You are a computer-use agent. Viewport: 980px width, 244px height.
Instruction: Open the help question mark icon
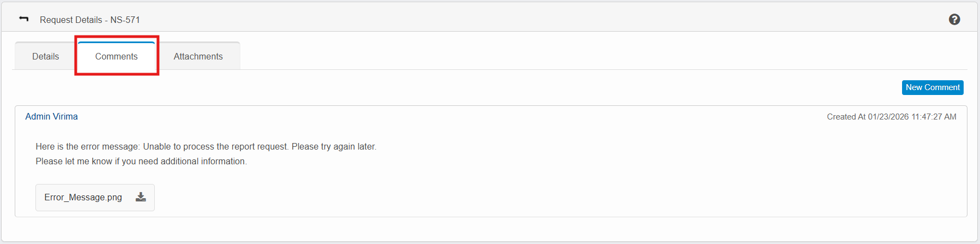pyautogui.click(x=954, y=20)
